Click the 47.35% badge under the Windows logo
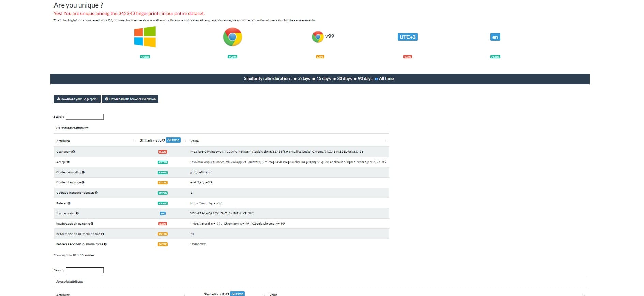This screenshot has width=644, height=296. click(145, 57)
